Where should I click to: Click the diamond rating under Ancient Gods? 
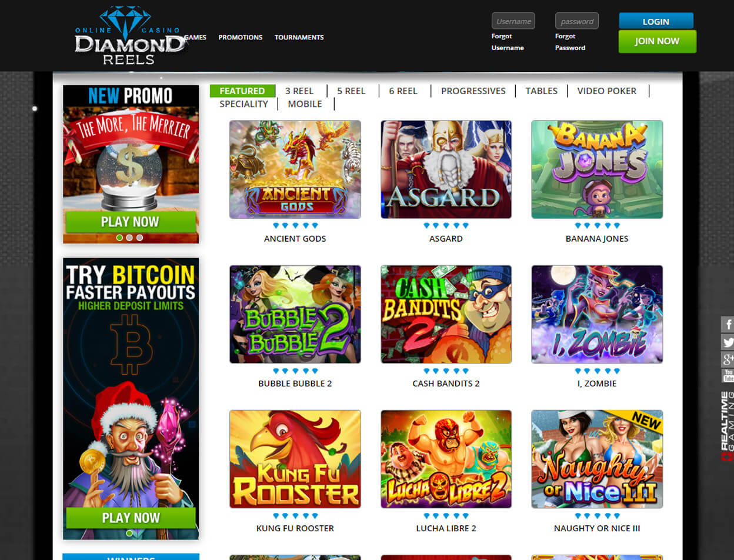coord(295,226)
